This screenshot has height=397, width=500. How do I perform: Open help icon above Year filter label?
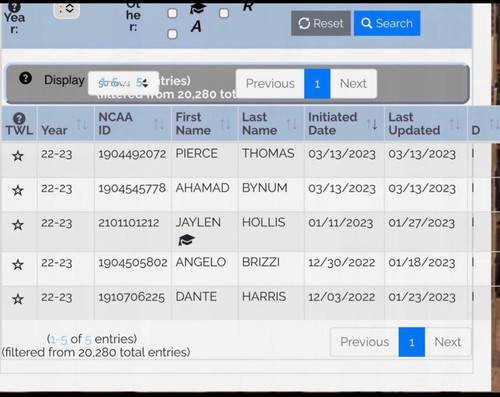(14, 6)
